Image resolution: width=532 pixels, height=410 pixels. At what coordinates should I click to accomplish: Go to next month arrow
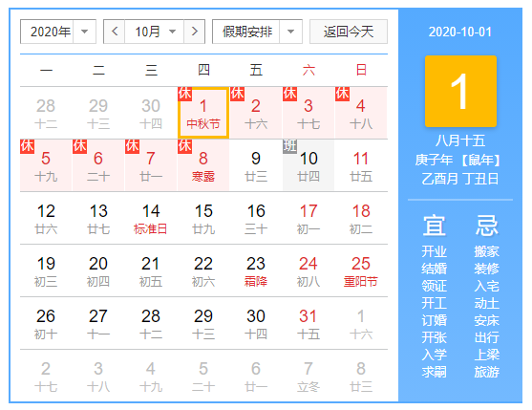pos(195,32)
